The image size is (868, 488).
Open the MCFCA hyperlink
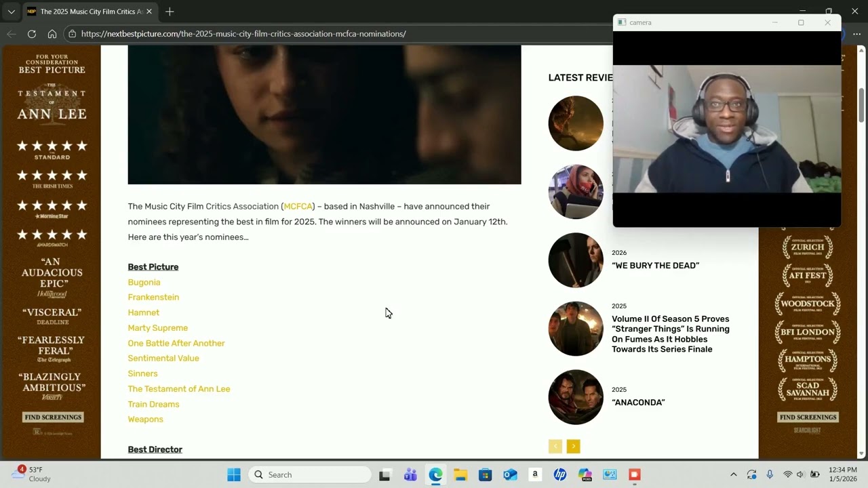298,206
